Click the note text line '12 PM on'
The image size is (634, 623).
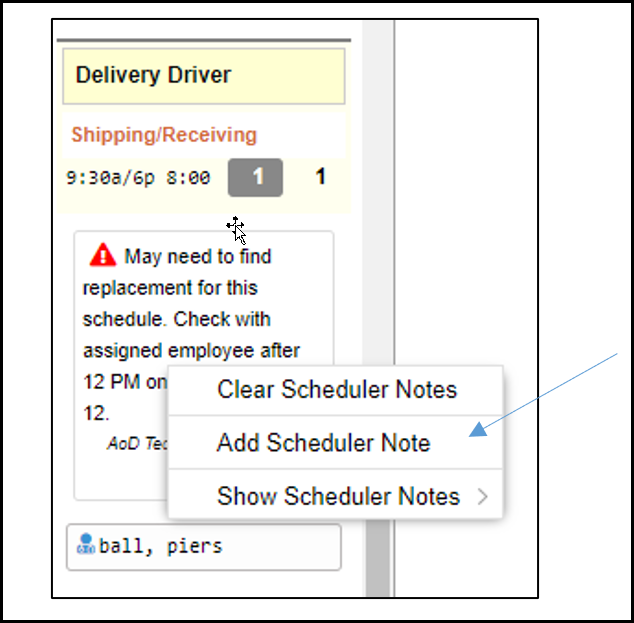point(125,382)
